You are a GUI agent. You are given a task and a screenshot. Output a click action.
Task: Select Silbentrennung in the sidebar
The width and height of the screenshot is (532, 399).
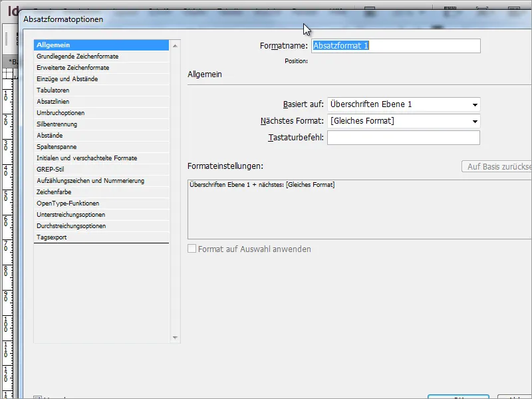point(101,124)
